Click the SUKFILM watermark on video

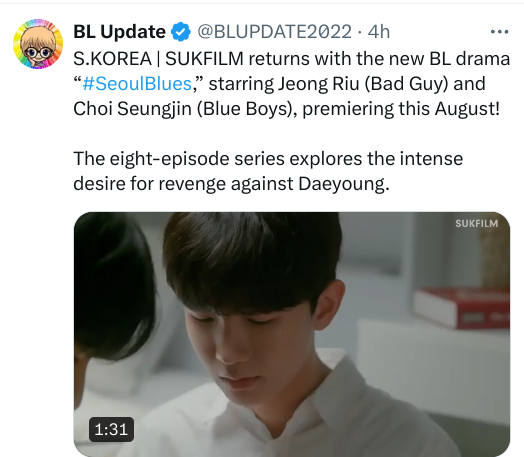pos(477,223)
